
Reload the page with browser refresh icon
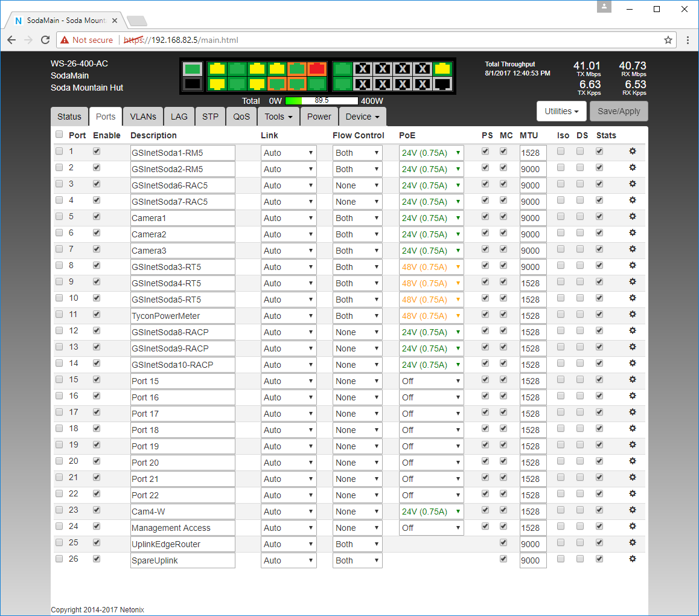click(45, 40)
